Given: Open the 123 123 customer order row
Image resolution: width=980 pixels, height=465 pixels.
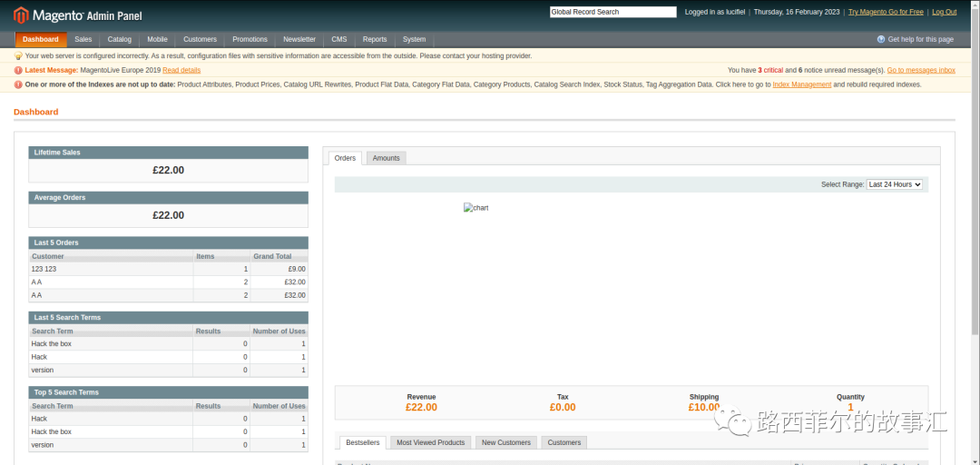Looking at the screenshot, I should [x=168, y=269].
